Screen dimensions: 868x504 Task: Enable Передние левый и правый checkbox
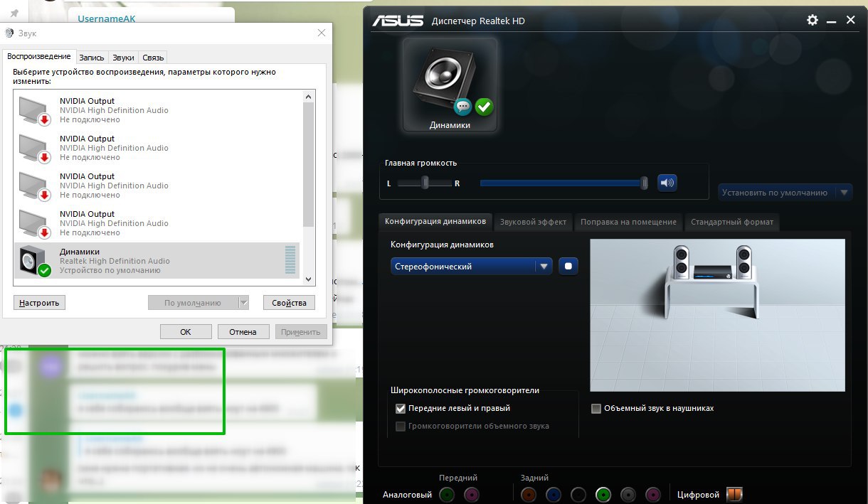[401, 409]
